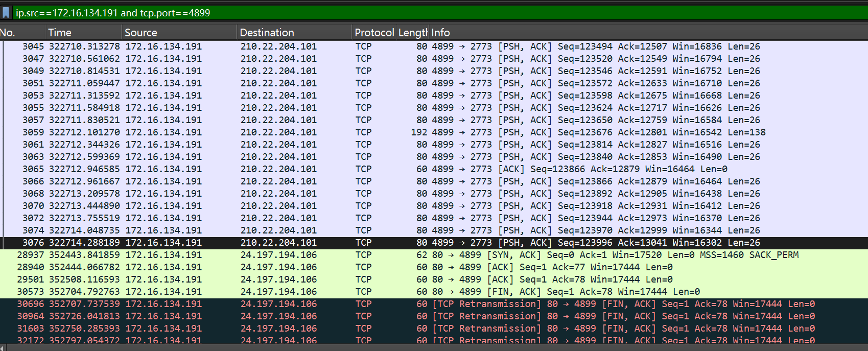Select packet 3059 with Len=138
The height and width of the screenshot is (351, 868).
434,132
